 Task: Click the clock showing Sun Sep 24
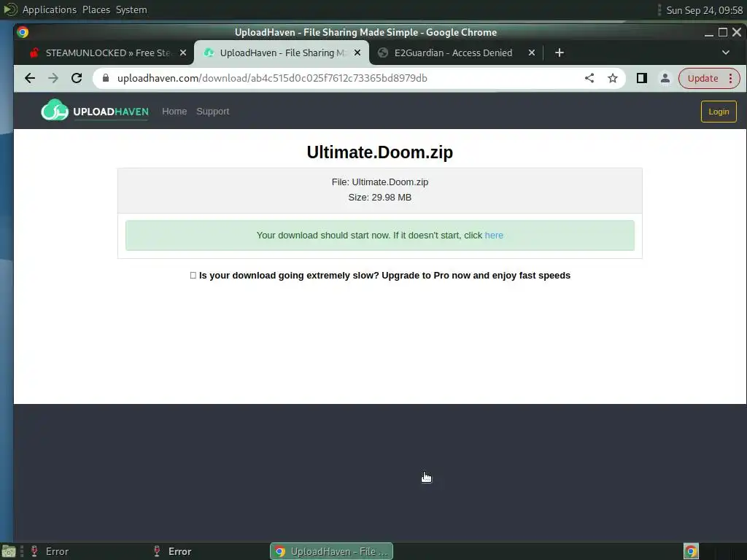704,10
